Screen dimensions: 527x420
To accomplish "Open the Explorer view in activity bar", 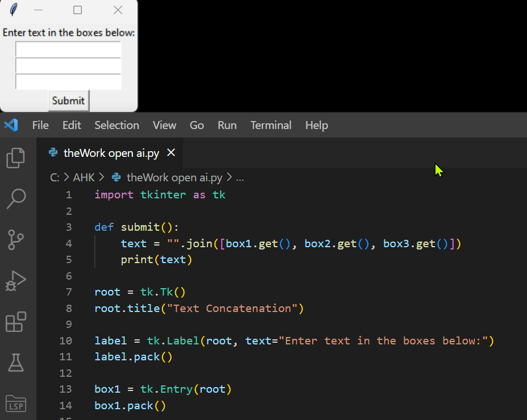I will coord(16,158).
